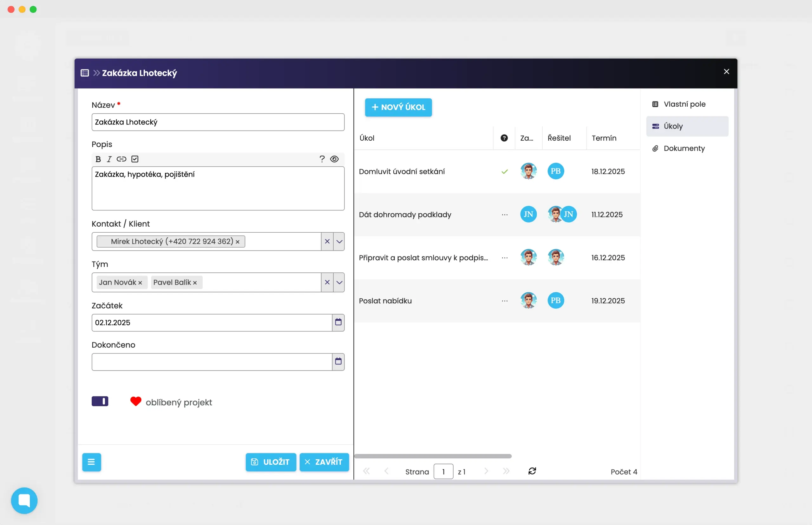Screen dimensions: 812x525
Task: Apply bold formatting in Popis toolbar
Action: coord(98,159)
